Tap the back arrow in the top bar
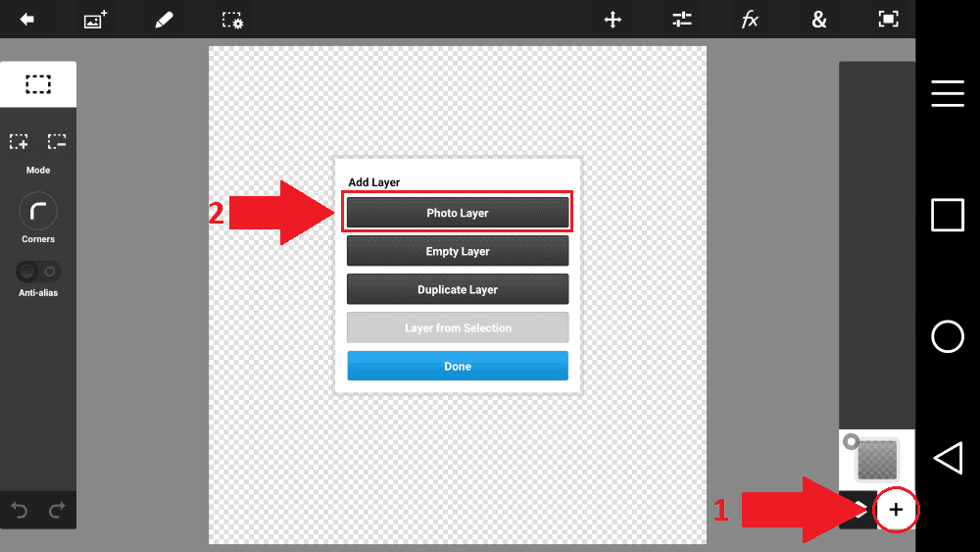 pyautogui.click(x=27, y=20)
